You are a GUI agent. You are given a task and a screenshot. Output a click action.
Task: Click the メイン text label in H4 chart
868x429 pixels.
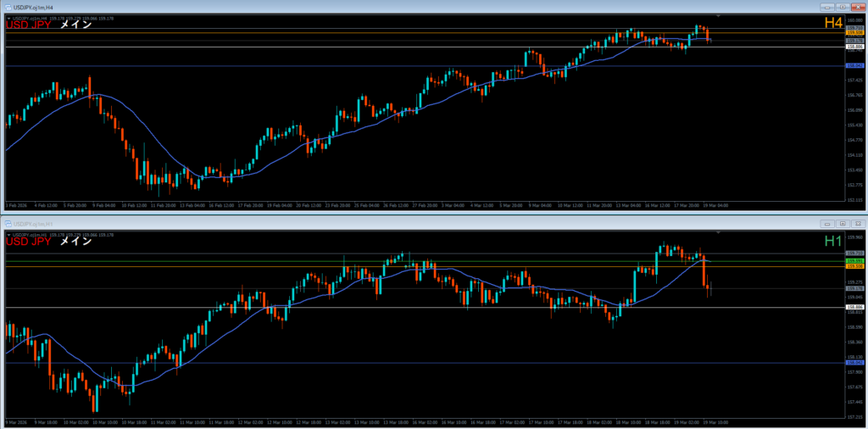tap(75, 25)
